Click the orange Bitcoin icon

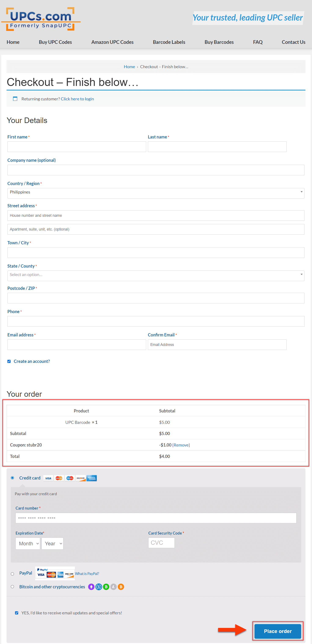click(x=121, y=587)
